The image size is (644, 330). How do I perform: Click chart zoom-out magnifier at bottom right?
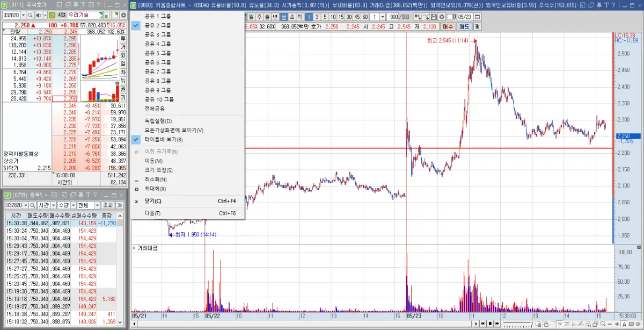tap(603, 324)
